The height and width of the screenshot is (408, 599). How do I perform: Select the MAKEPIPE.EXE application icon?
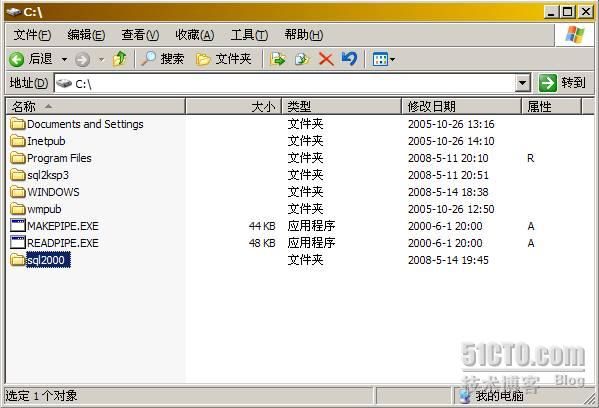click(x=18, y=226)
